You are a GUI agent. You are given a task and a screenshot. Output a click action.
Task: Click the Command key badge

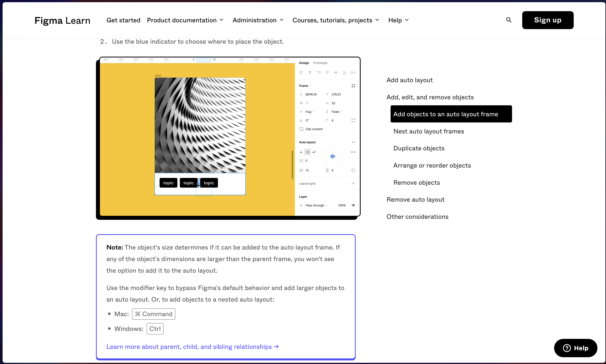click(154, 314)
